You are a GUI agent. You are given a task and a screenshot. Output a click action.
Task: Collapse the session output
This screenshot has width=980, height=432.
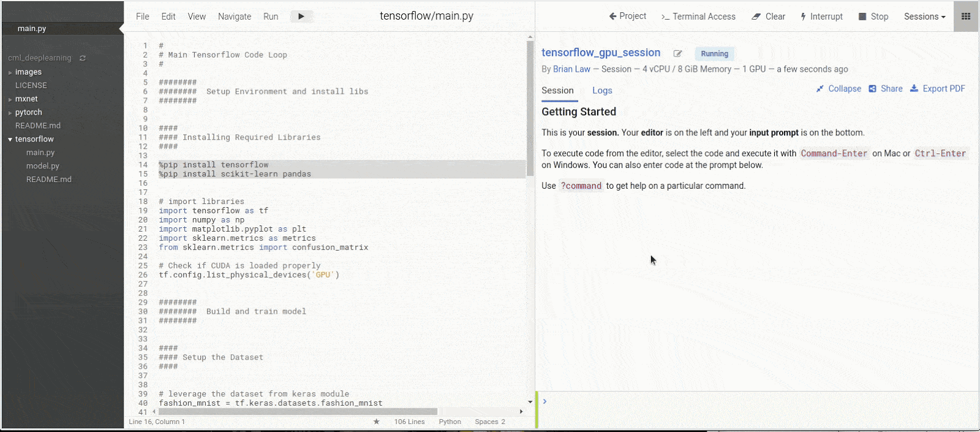click(x=839, y=89)
